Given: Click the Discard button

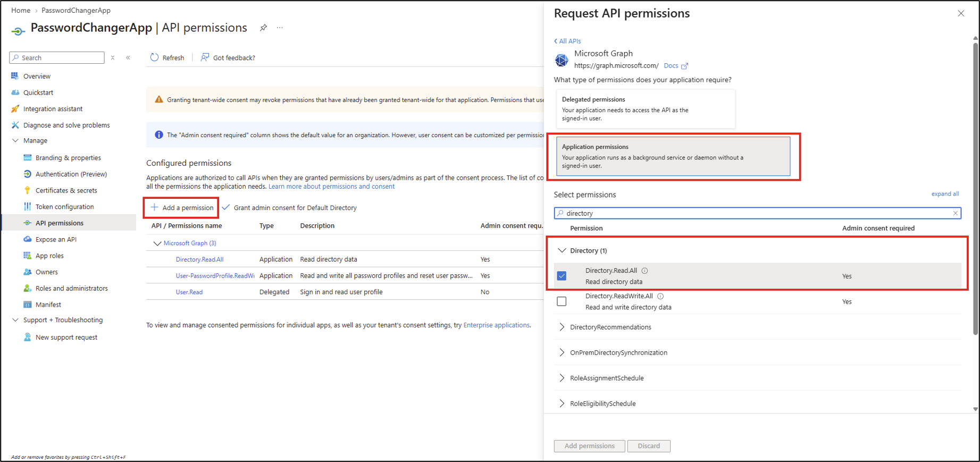Looking at the screenshot, I should [649, 446].
